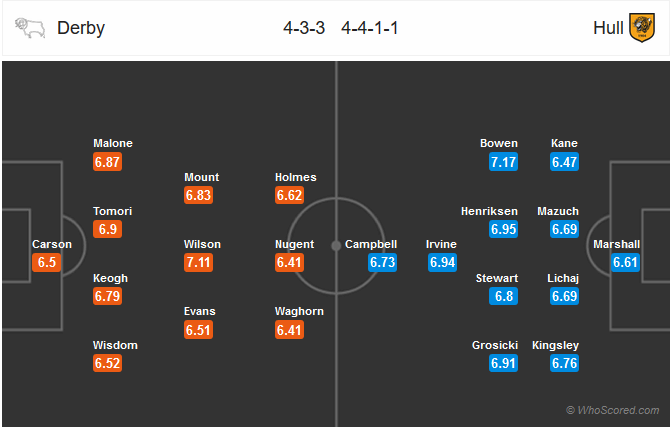Click player name Kingsley
The height and width of the screenshot is (427, 671).
point(555,345)
